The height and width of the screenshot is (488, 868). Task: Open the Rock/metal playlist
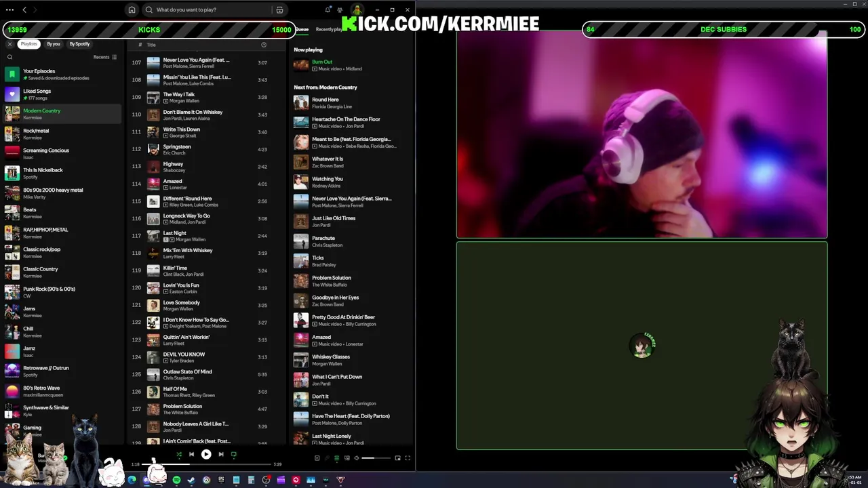pyautogui.click(x=62, y=134)
